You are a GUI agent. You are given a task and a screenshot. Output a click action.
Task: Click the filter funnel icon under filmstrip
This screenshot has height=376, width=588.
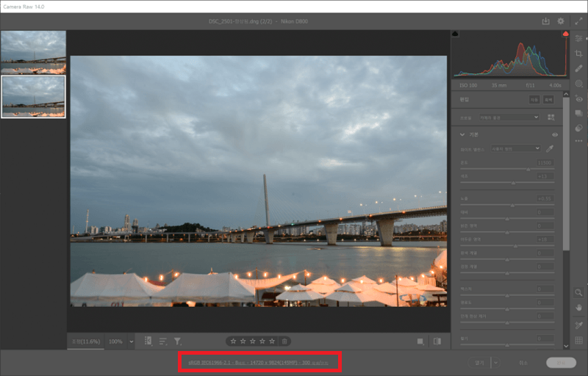click(177, 341)
